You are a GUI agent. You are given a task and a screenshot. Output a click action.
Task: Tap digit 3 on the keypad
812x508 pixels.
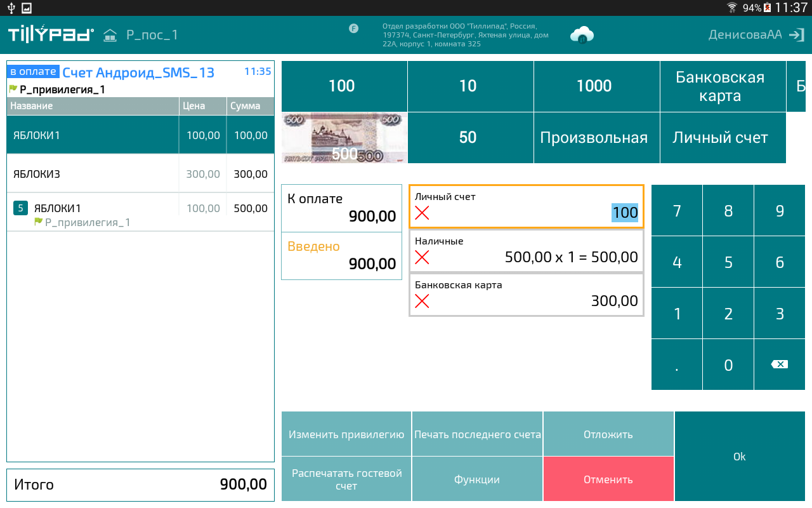[x=780, y=314]
